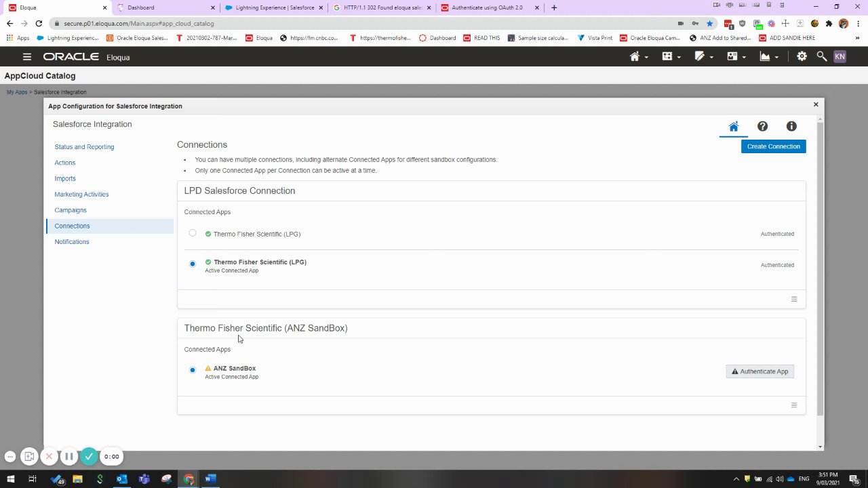868x488 pixels.
Task: Click the Eloqua home icon in top bar
Action: pos(634,57)
